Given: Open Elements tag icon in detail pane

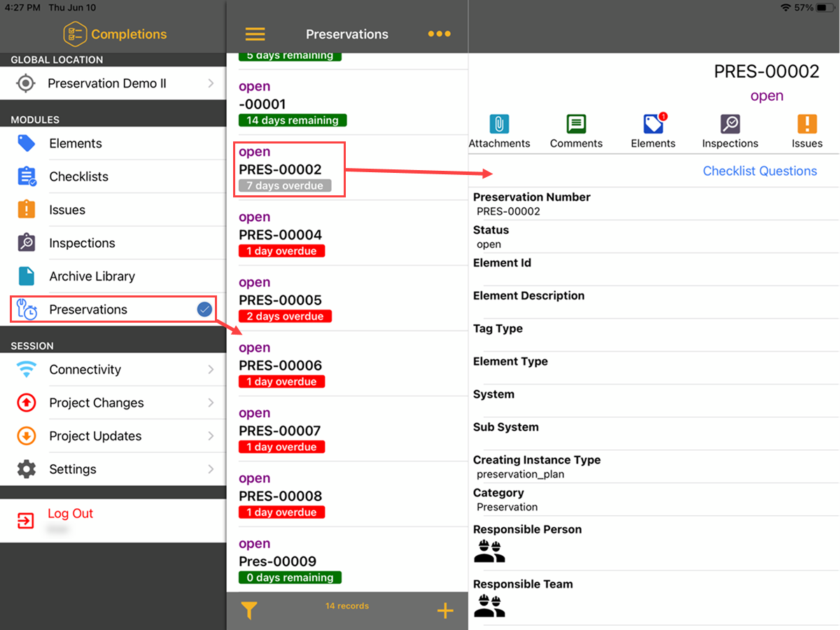Looking at the screenshot, I should (653, 124).
